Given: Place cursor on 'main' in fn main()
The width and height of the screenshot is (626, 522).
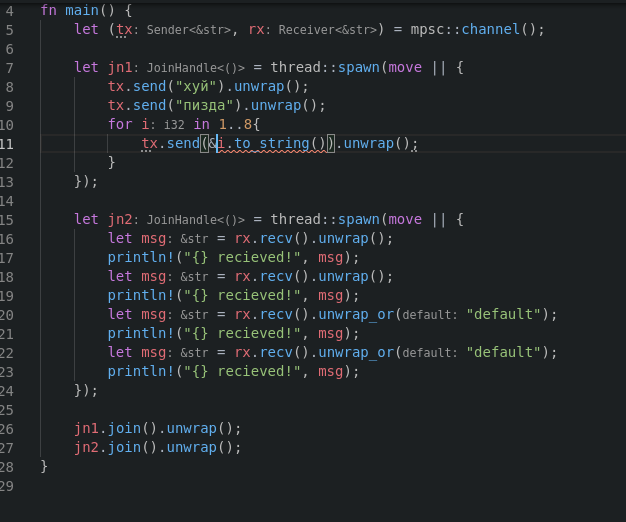Looking at the screenshot, I should pos(82,10).
